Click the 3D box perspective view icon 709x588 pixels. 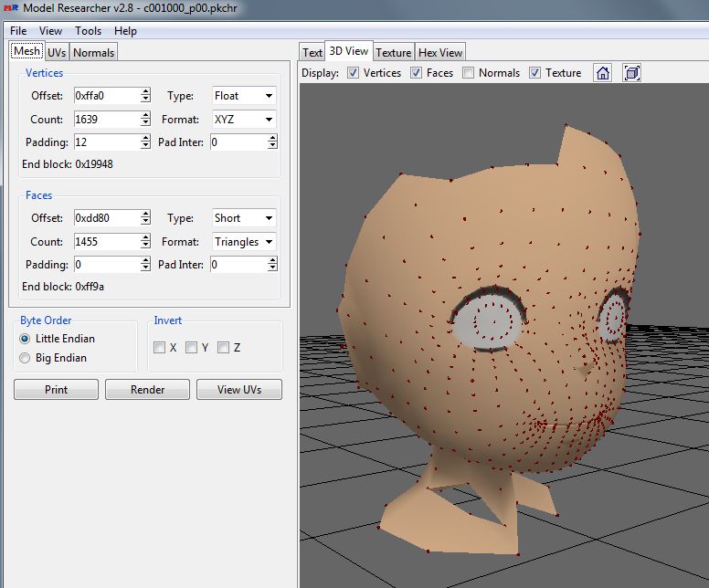(x=631, y=73)
